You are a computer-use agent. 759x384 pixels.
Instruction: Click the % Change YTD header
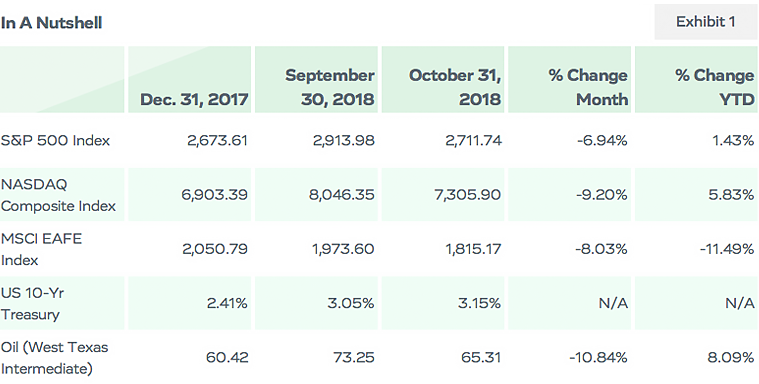tap(714, 87)
